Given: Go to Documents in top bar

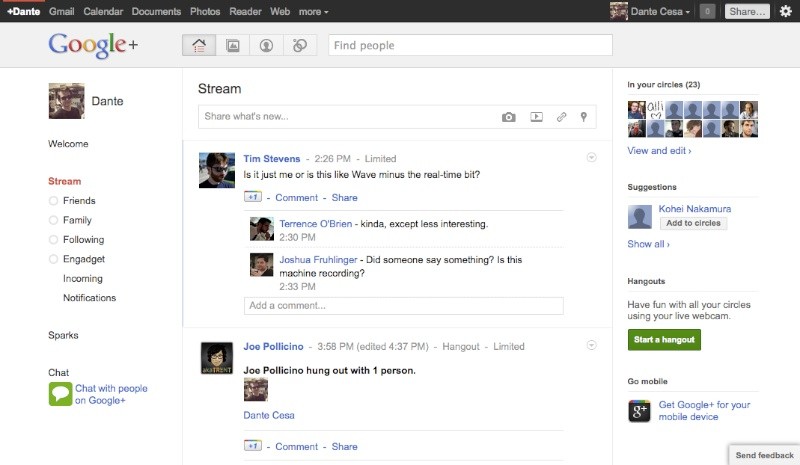Looking at the screenshot, I should (156, 11).
